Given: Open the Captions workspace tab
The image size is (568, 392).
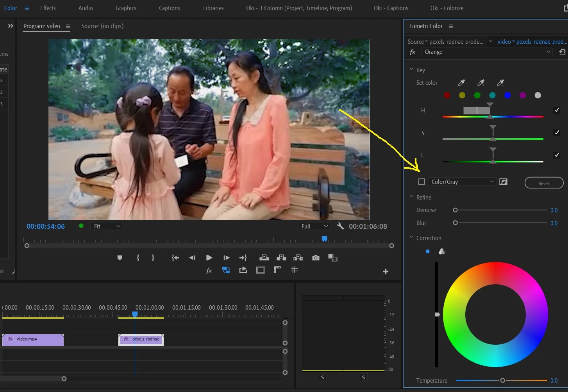Looking at the screenshot, I should click(169, 8).
